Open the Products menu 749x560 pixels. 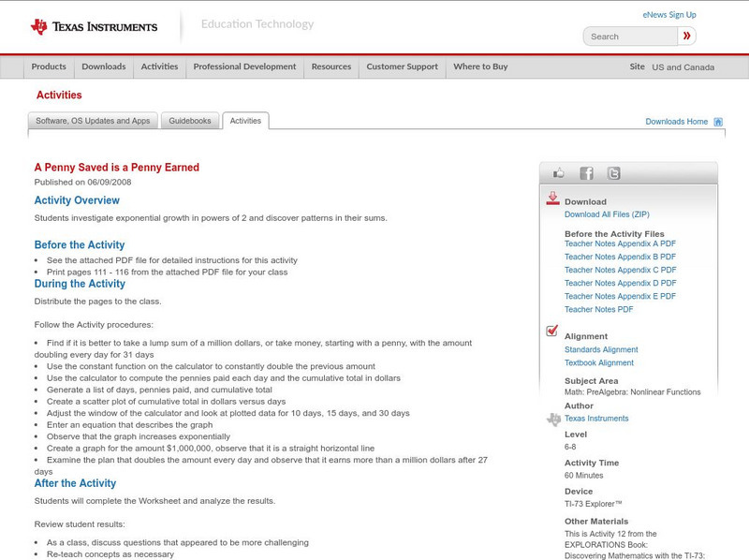coord(49,66)
